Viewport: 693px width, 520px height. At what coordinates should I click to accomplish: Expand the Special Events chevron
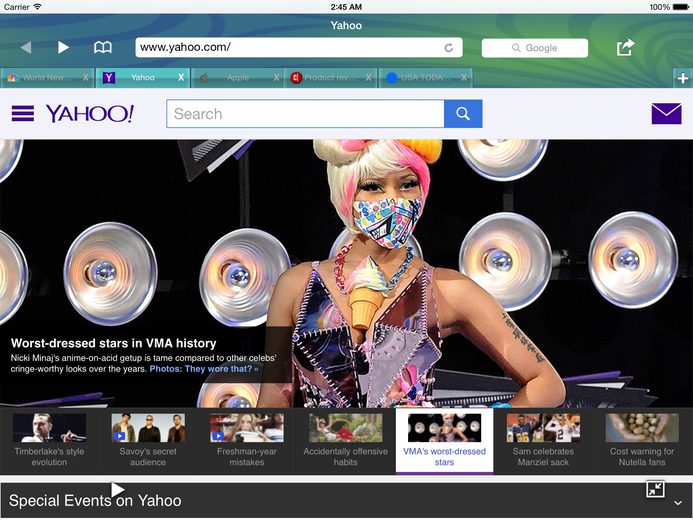(678, 503)
